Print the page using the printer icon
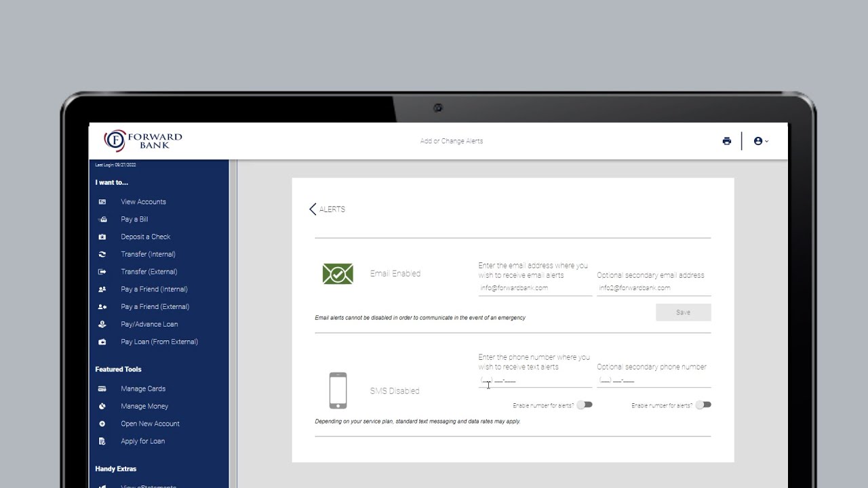Screen dimensions: 868x488 727,141
